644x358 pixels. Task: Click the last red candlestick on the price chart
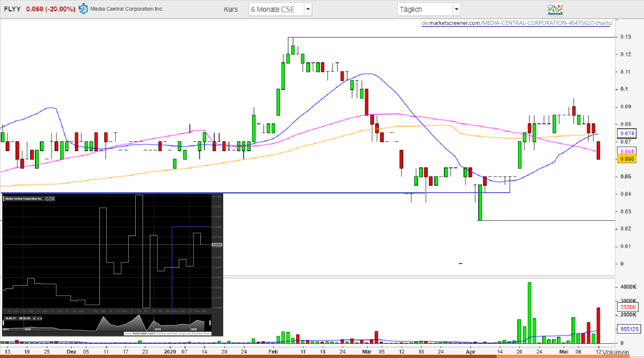point(598,150)
